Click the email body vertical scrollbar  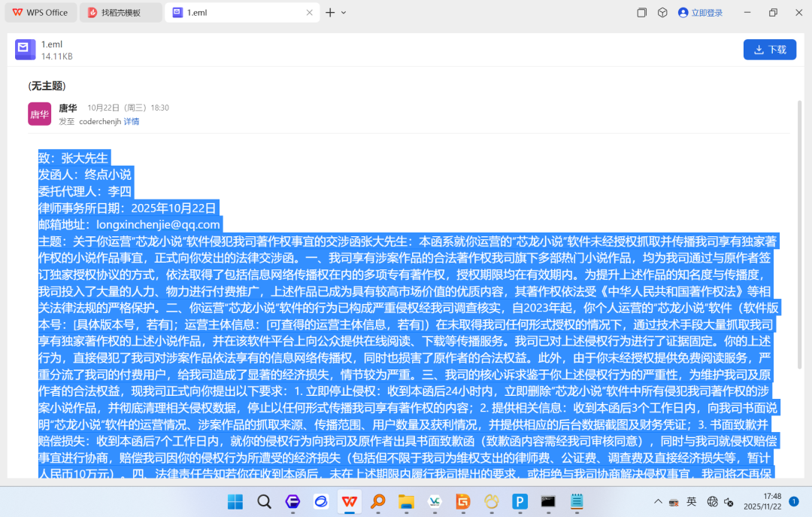pyautogui.click(x=799, y=234)
